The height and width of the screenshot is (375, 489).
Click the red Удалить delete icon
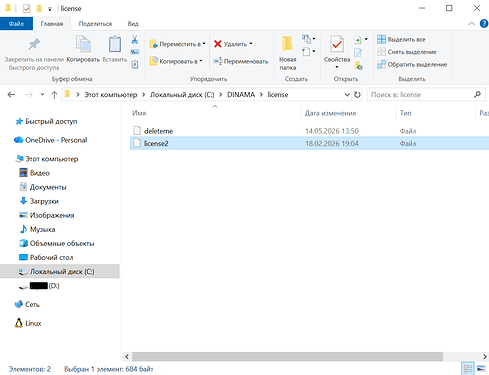[218, 44]
